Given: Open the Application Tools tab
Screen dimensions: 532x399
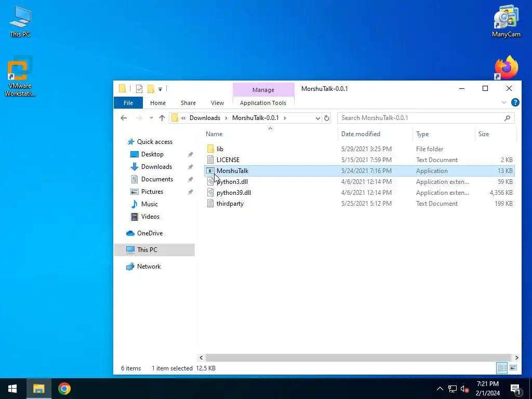Looking at the screenshot, I should coord(263,103).
